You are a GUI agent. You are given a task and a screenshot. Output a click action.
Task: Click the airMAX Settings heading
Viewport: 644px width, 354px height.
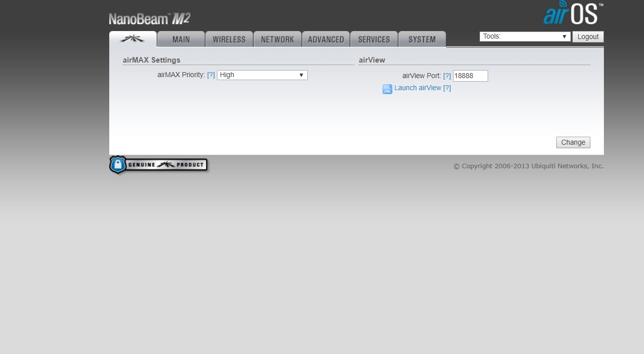[x=151, y=60]
